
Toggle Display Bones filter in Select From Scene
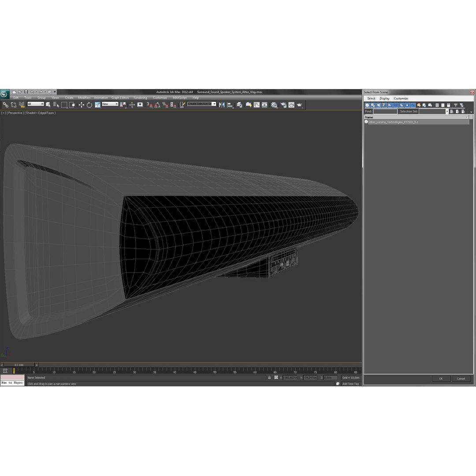point(413,105)
